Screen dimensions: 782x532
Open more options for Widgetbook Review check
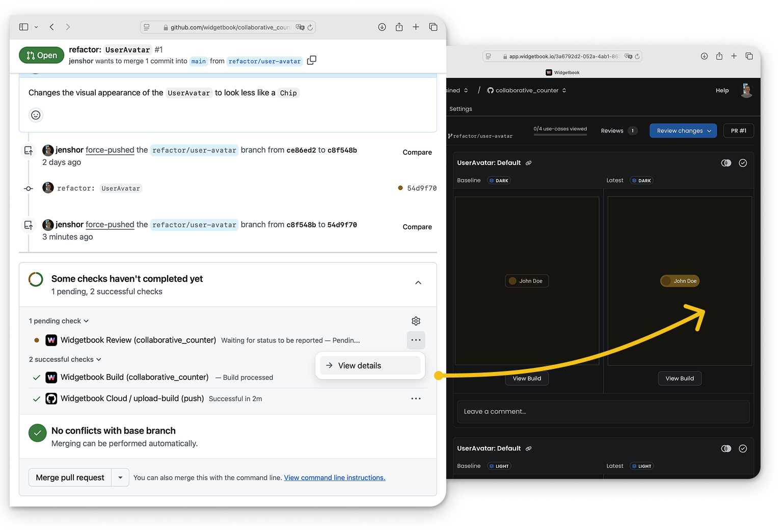[x=416, y=340]
